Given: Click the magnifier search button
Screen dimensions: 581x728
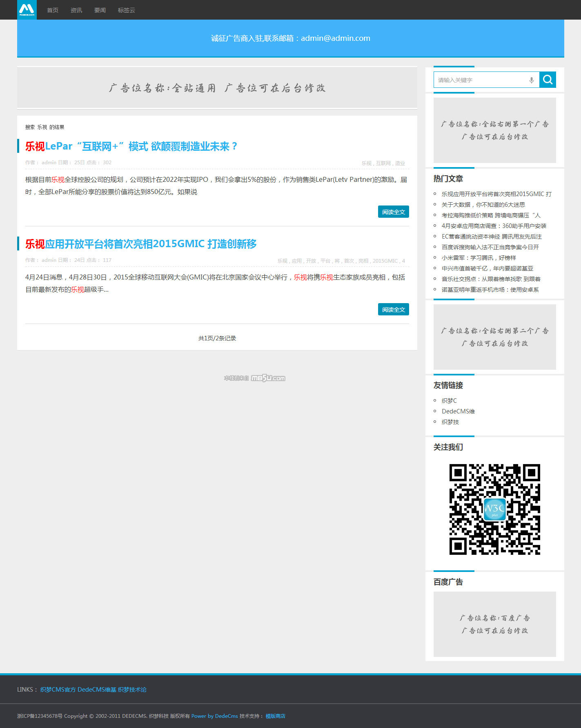Looking at the screenshot, I should tap(548, 80).
